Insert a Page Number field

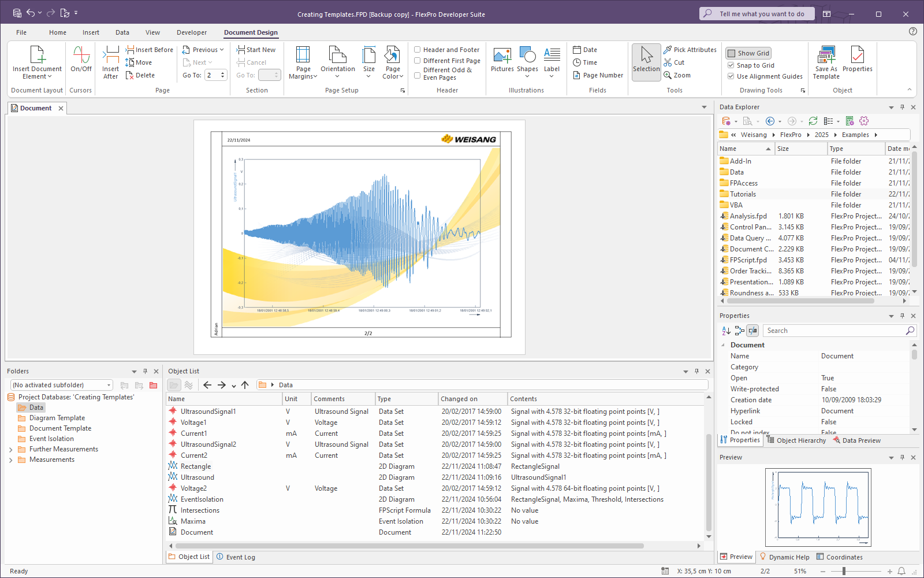pyautogui.click(x=598, y=75)
